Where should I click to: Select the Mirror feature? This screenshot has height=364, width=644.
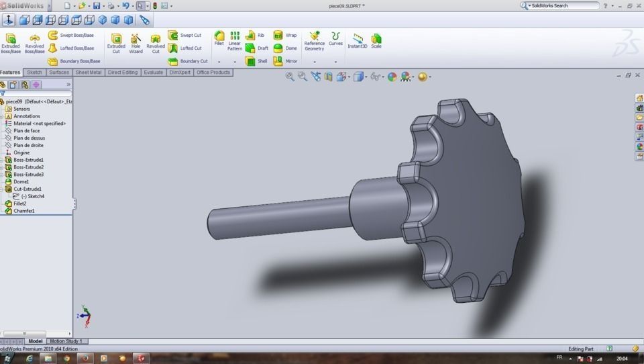click(285, 61)
